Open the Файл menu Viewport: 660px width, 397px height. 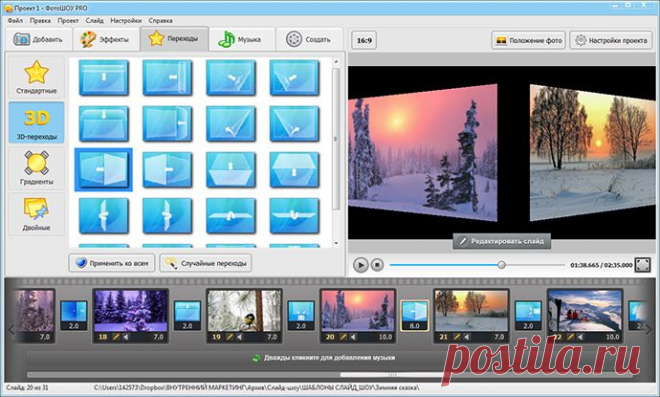(15, 20)
